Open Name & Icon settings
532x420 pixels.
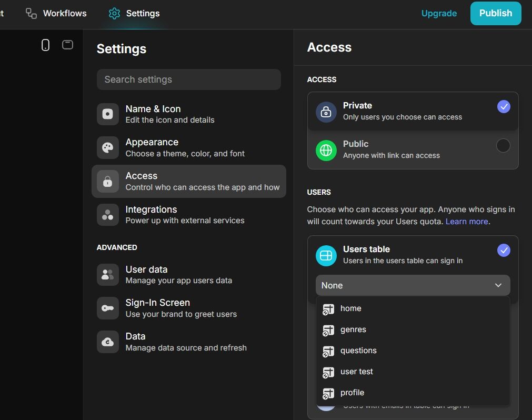tap(188, 114)
